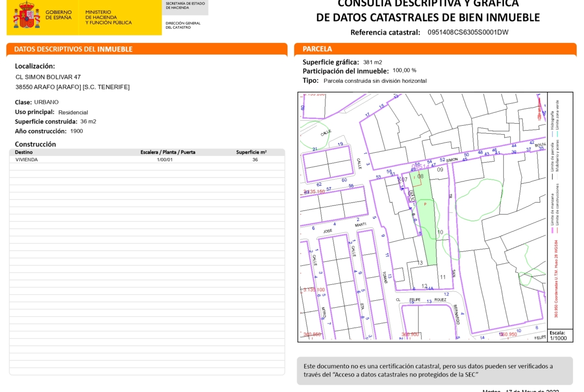Screen dimensions: 584x392
Task: Click the 'Destino' column header
Action: click(23, 152)
